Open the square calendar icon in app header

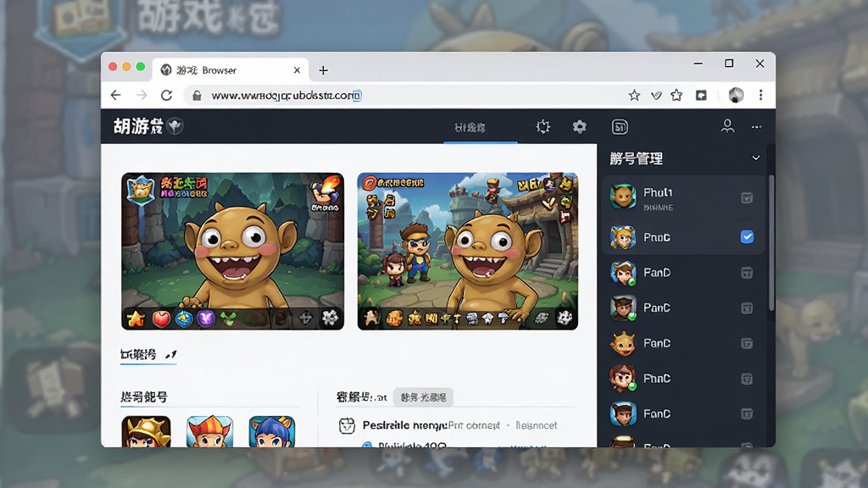coord(620,127)
